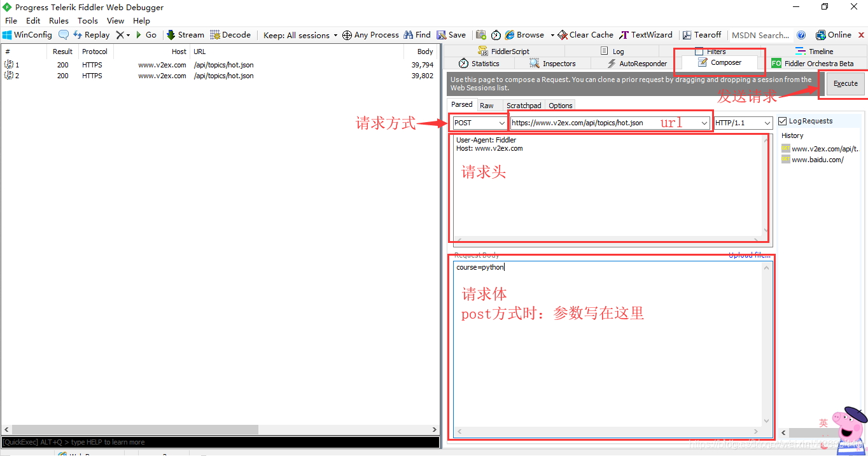The image size is (868, 456).
Task: Expand the Browse dropdown arrow
Action: point(552,35)
